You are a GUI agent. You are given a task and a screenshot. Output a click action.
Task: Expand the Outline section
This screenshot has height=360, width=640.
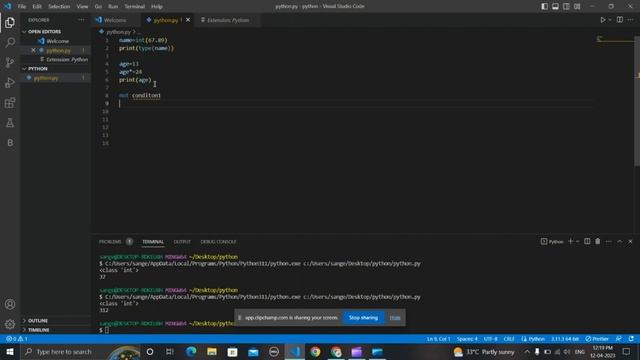(x=56, y=320)
